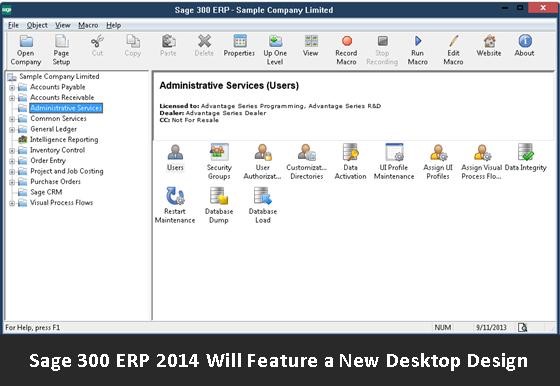Open Properties from the toolbar
Image resolution: width=560 pixels, height=386 pixels.
239,46
